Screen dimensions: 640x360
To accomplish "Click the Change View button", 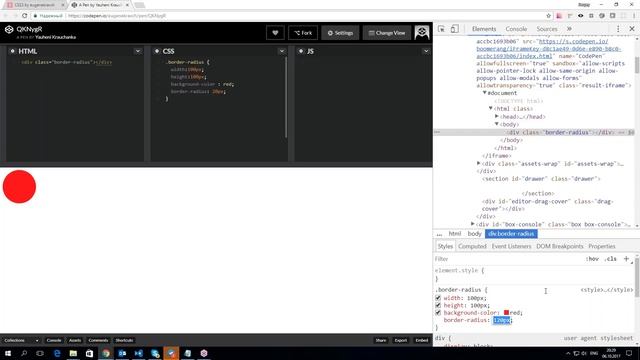I will [387, 33].
